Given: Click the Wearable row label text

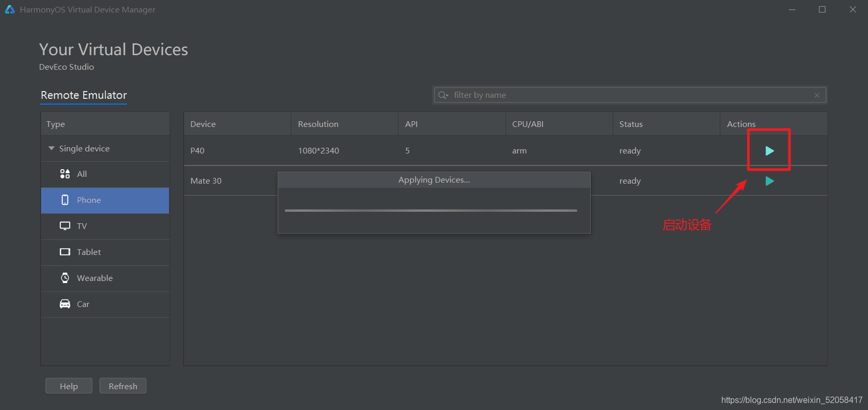Looking at the screenshot, I should 95,278.
